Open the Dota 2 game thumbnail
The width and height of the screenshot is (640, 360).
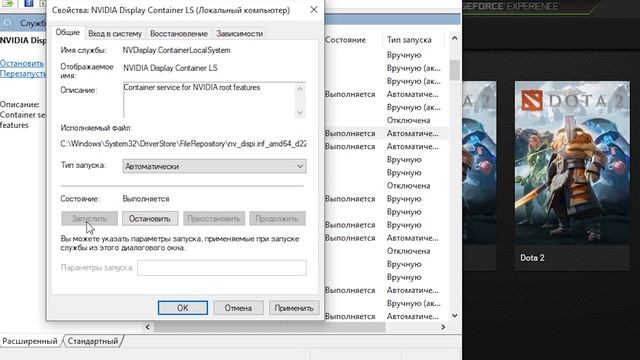coord(572,162)
